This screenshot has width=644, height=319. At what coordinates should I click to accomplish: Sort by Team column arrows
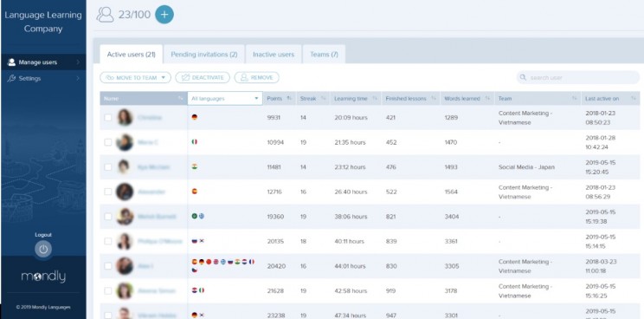tap(574, 99)
